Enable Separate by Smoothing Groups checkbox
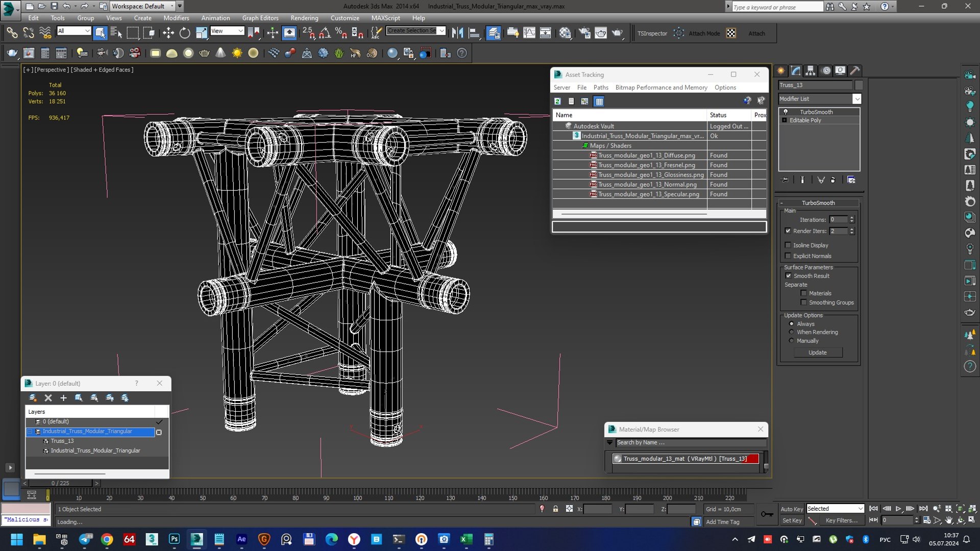This screenshot has width=980, height=551. (x=804, y=303)
